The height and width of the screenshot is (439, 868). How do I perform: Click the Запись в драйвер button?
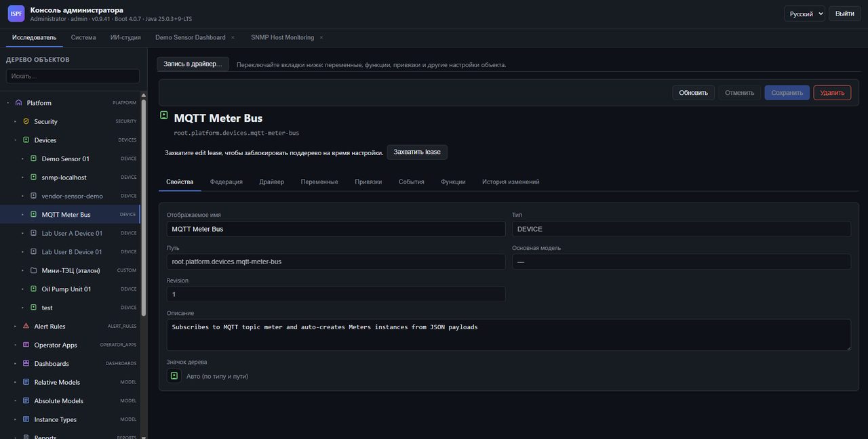pos(193,64)
